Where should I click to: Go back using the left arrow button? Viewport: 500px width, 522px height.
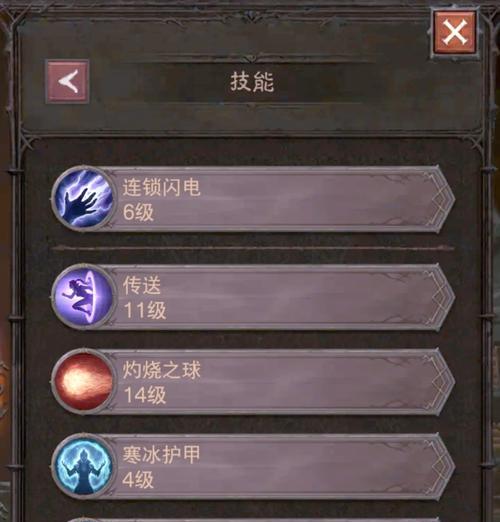67,81
